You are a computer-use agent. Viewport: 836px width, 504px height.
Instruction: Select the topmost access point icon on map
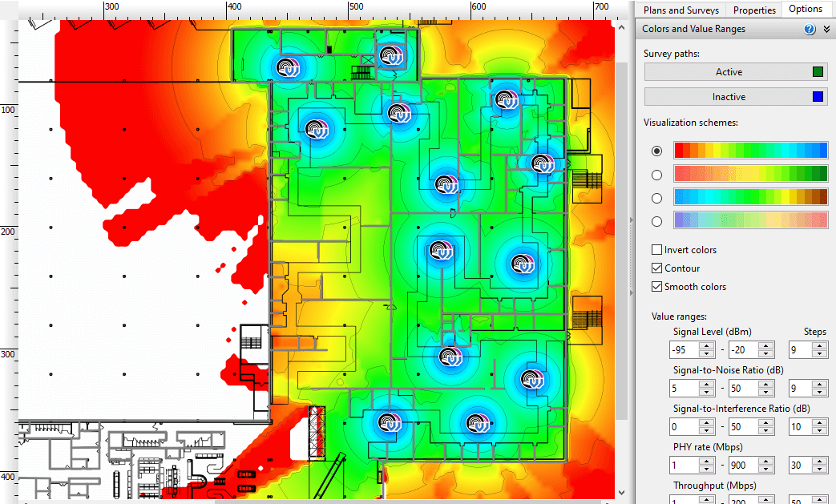pyautogui.click(x=390, y=55)
